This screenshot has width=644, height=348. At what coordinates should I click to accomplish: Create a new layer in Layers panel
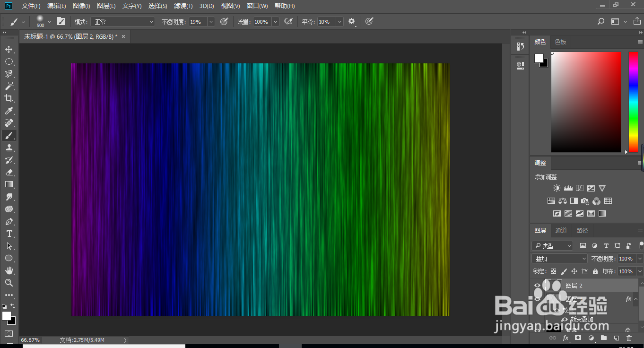[x=616, y=338]
